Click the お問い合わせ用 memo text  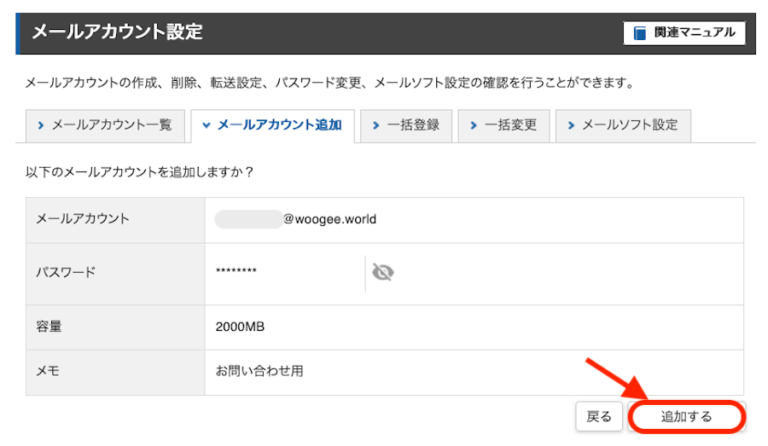(x=259, y=371)
